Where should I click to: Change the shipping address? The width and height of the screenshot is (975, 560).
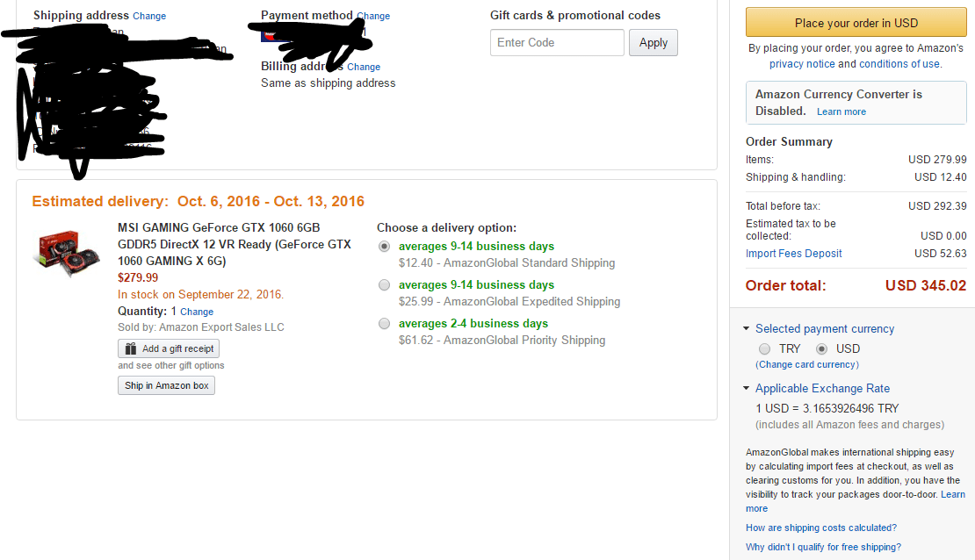[x=148, y=16]
